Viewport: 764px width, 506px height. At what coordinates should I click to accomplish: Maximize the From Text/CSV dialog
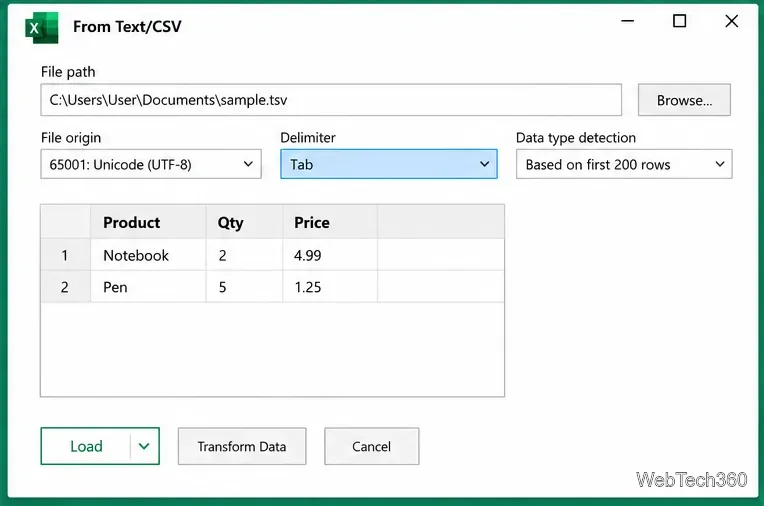pyautogui.click(x=679, y=21)
